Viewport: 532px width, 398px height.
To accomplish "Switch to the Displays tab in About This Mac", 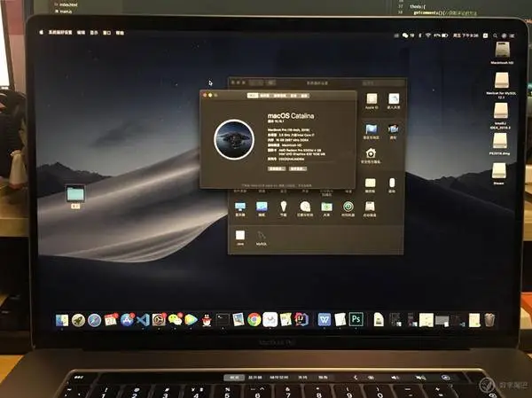I will coord(264,96).
